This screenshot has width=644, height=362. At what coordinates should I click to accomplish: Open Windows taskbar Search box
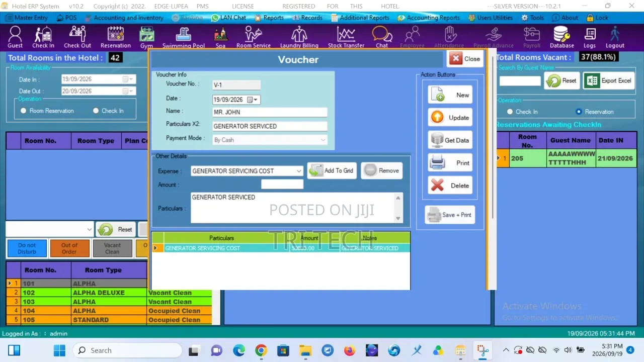point(127,350)
